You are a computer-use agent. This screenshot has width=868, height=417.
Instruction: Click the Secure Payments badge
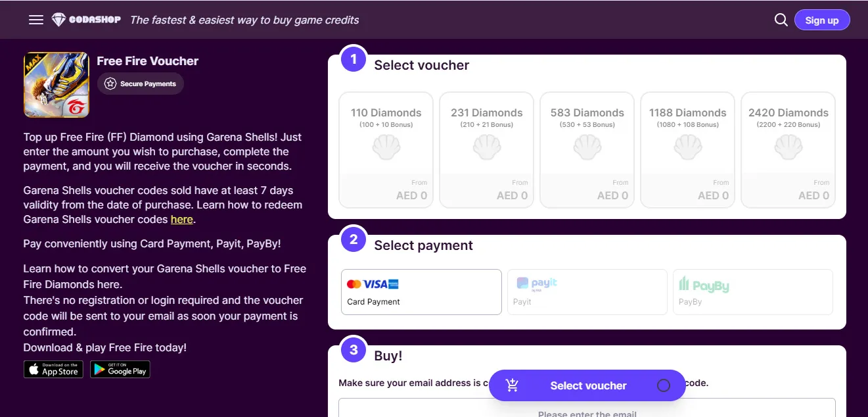pos(141,84)
